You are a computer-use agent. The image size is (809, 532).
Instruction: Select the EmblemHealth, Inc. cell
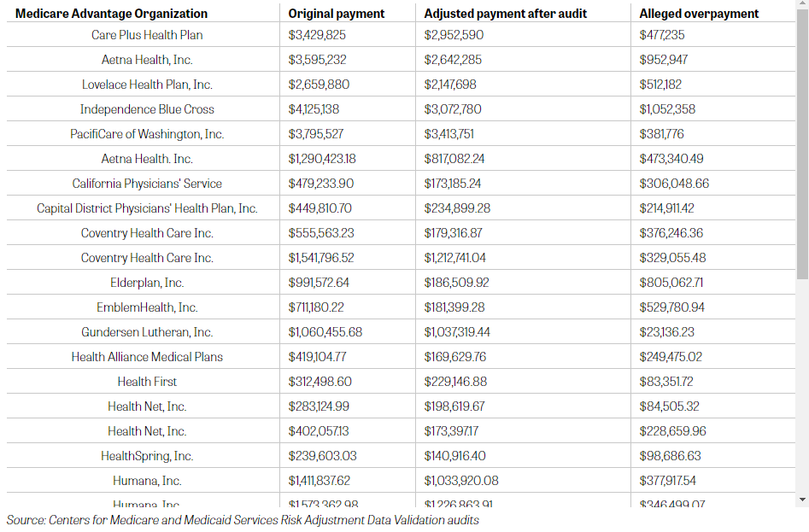147,307
